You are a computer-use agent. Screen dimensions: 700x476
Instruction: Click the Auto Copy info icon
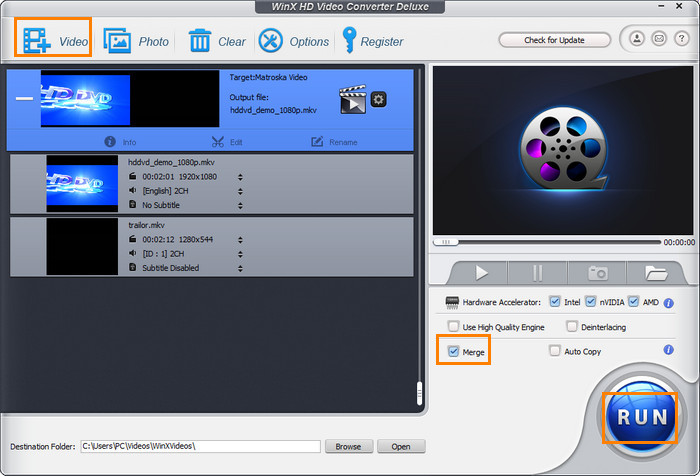coord(668,350)
